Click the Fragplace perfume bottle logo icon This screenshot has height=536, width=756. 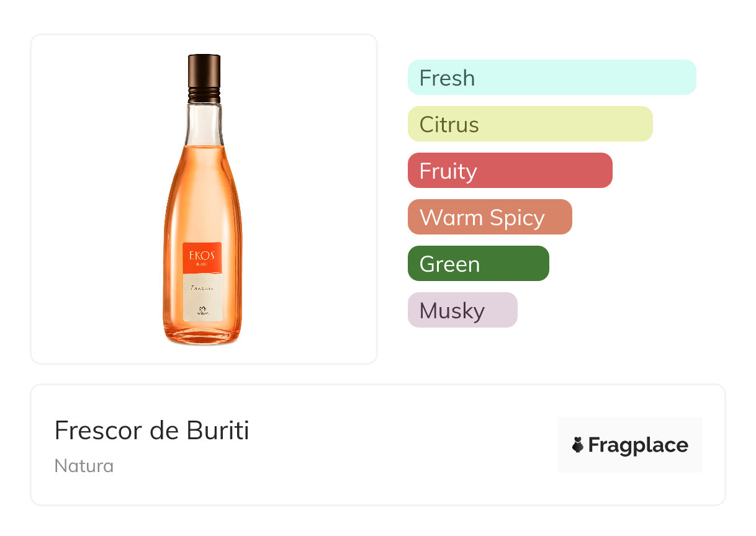[x=578, y=445]
